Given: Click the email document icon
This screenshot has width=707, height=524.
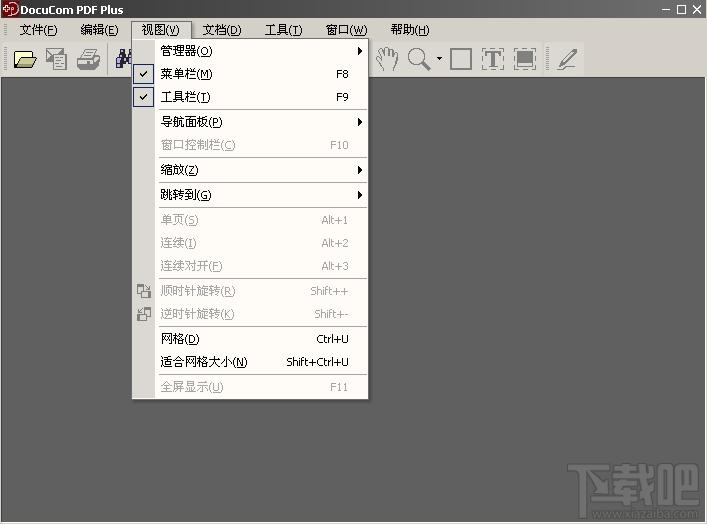Looking at the screenshot, I should coord(57,60).
